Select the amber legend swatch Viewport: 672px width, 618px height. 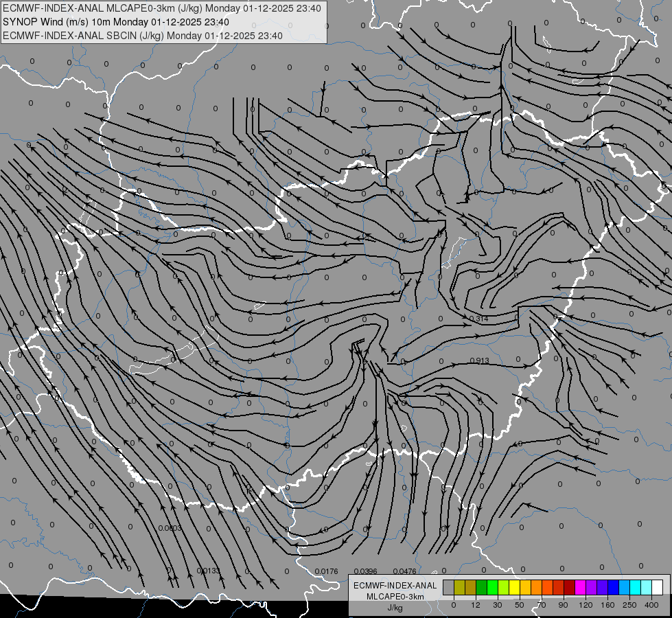click(x=525, y=588)
